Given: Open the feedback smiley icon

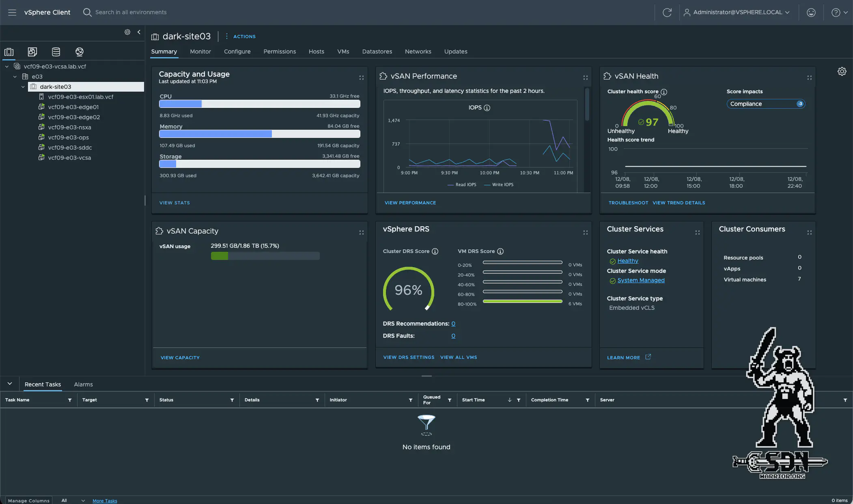Looking at the screenshot, I should pos(810,12).
